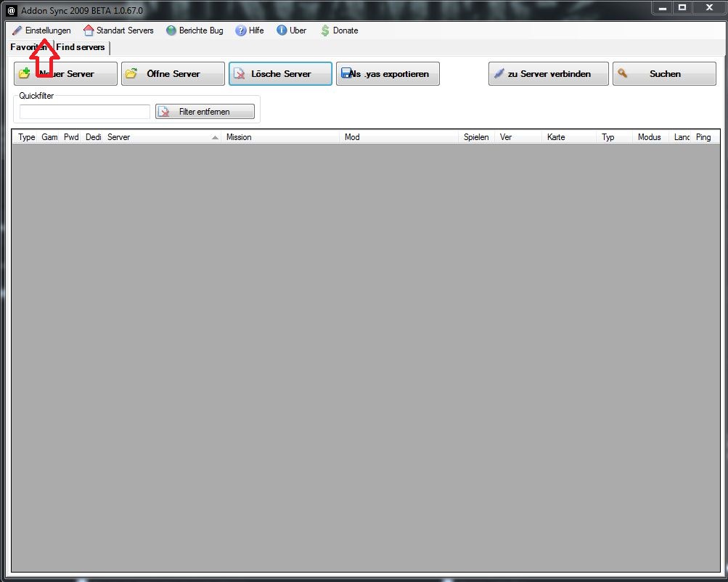Sort the list by Mission column header
The image size is (728, 582).
[x=281, y=137]
